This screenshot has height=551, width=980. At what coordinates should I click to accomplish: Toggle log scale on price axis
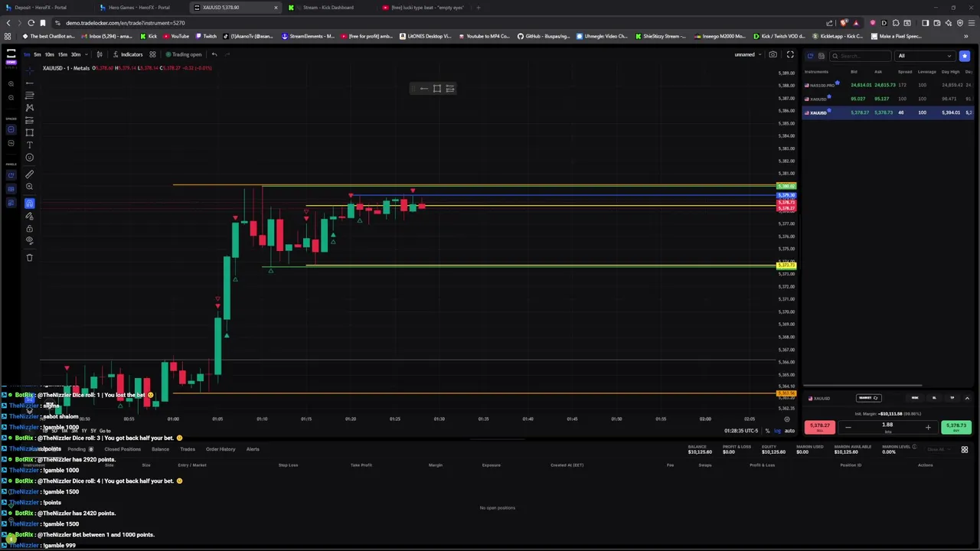pyautogui.click(x=778, y=431)
